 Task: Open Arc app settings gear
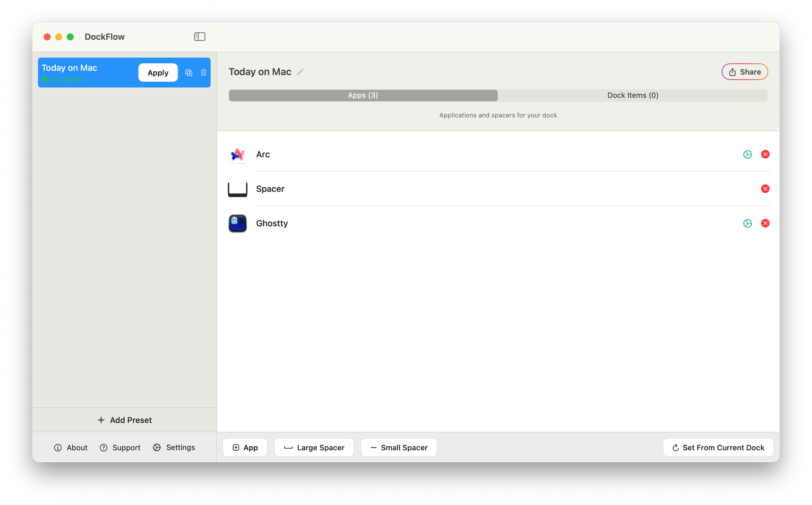[x=747, y=154]
